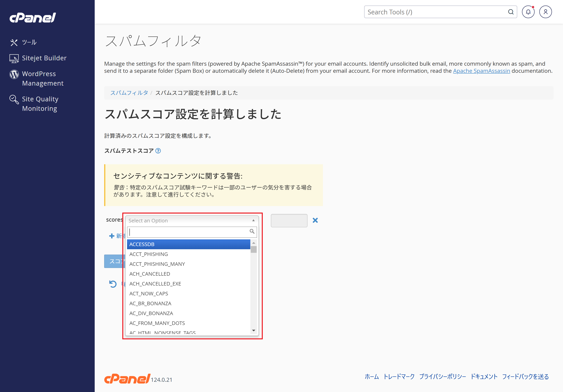Click フィードバックを送る footer link

tap(525, 377)
